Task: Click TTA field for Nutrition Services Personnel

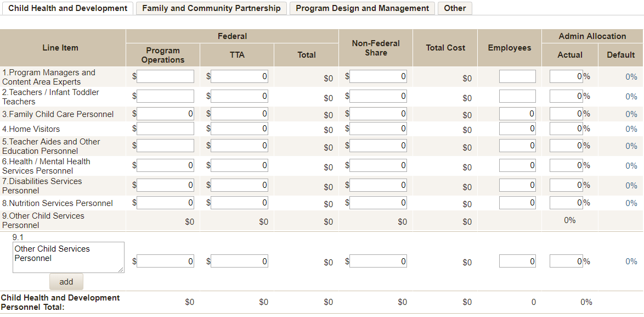Action: (x=239, y=203)
